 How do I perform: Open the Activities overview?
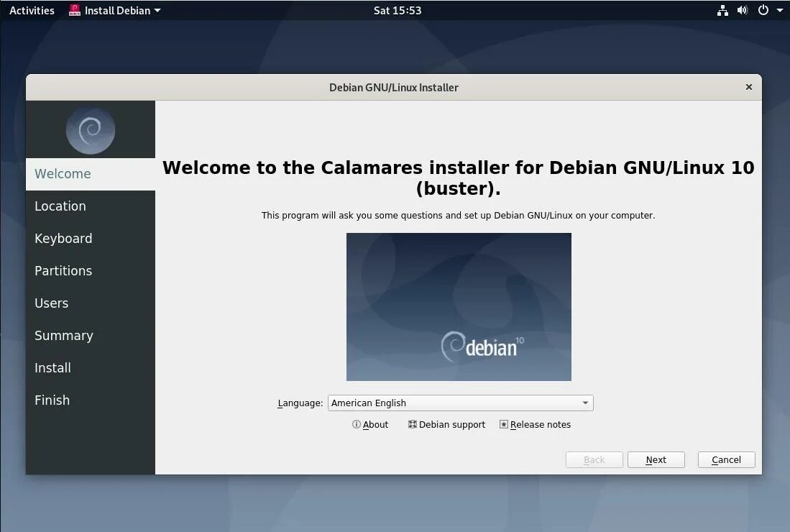click(32, 10)
